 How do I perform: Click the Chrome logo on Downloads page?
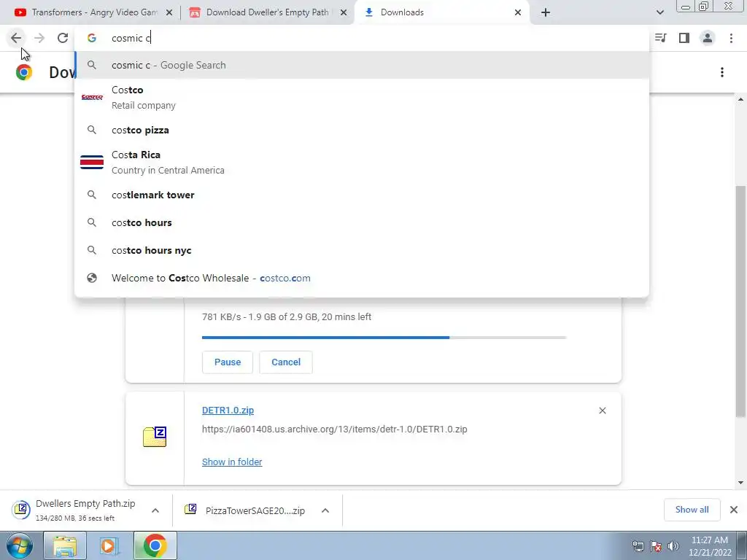[24, 72]
